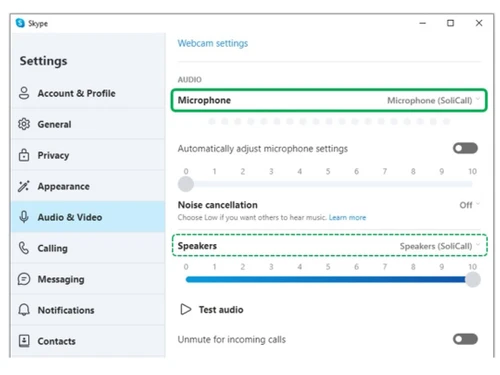Click the Audio & Video microphone icon
The width and height of the screenshot is (500, 375).
(x=24, y=217)
